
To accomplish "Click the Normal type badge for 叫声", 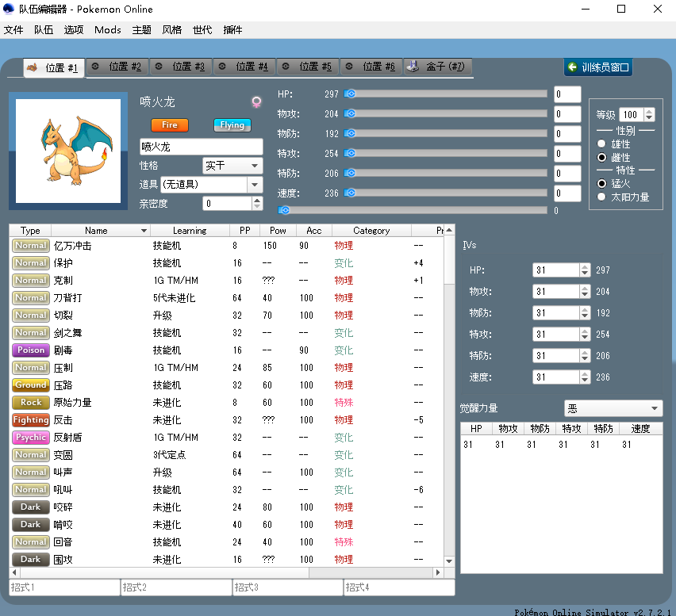I will [x=31, y=473].
